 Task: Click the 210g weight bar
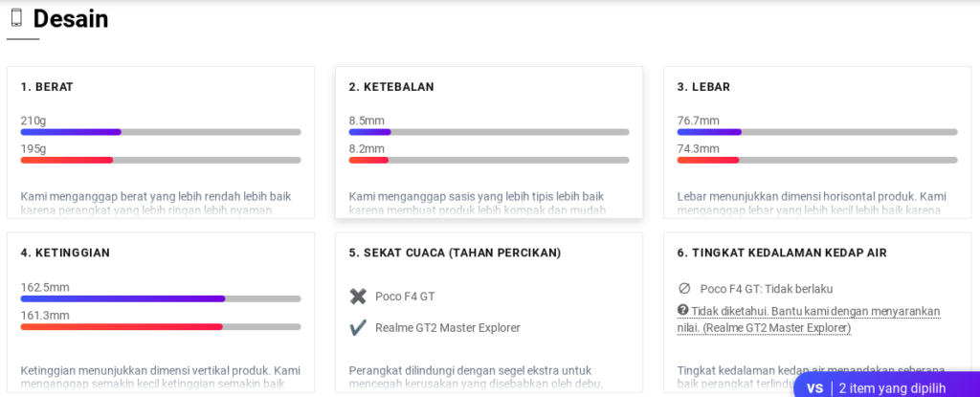[x=161, y=132]
